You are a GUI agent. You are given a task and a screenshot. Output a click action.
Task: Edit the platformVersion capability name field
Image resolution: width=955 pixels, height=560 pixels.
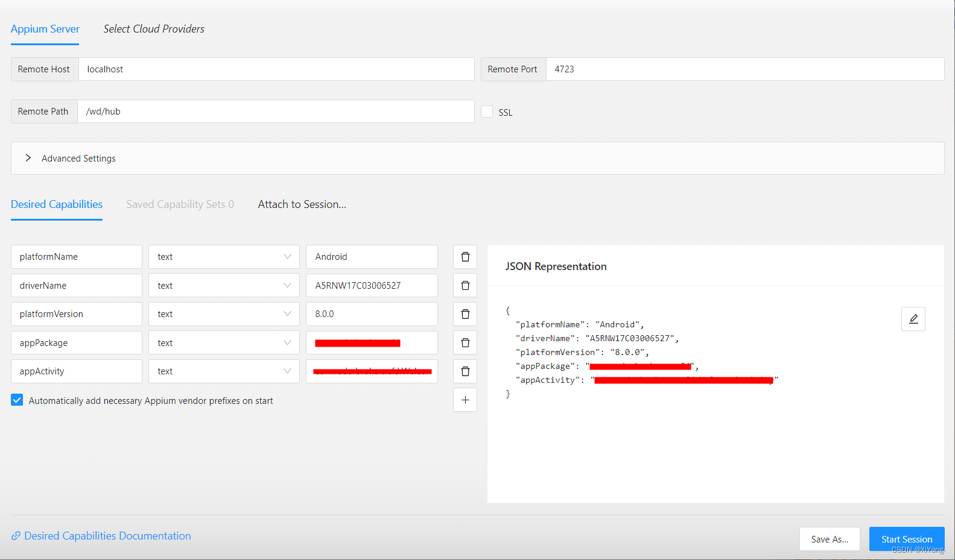click(x=77, y=314)
